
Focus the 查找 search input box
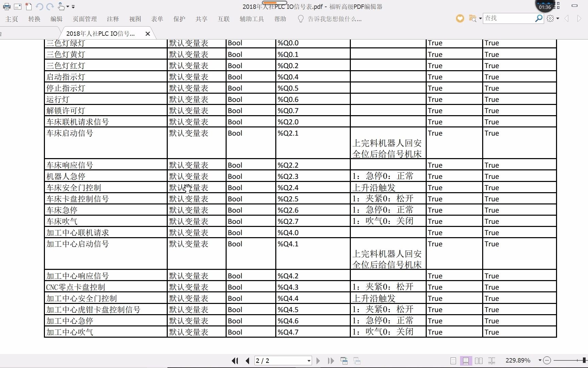coord(509,18)
